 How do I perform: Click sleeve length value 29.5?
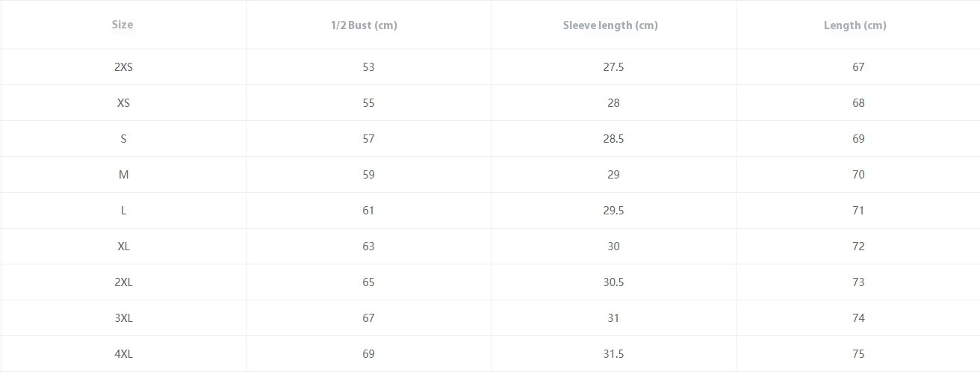click(x=613, y=211)
